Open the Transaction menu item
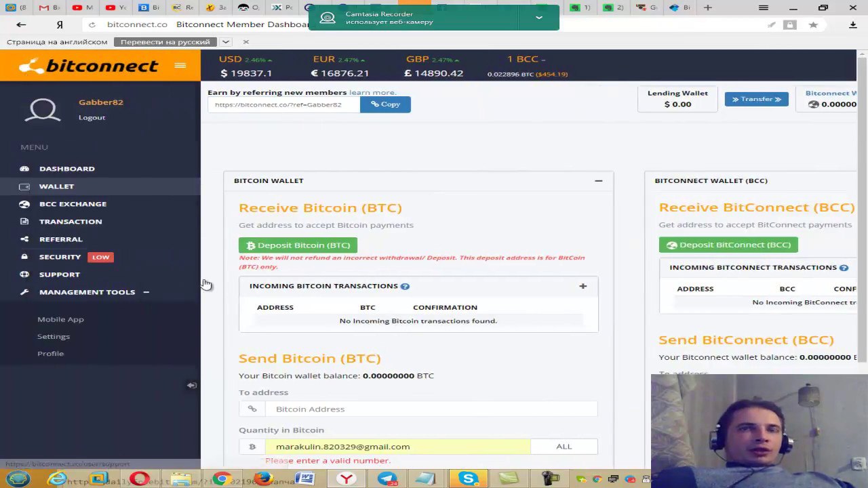The image size is (868, 488). (71, 222)
